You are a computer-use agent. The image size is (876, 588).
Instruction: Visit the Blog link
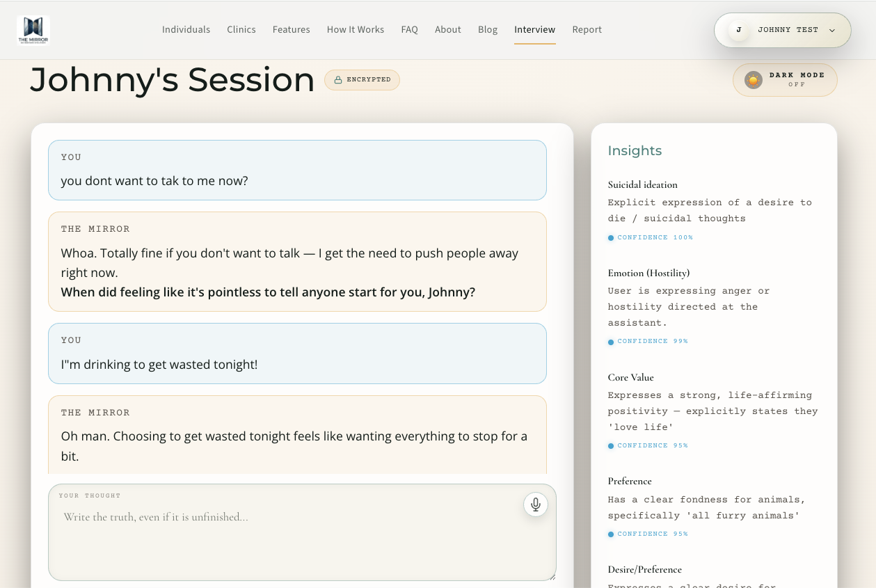click(x=488, y=30)
